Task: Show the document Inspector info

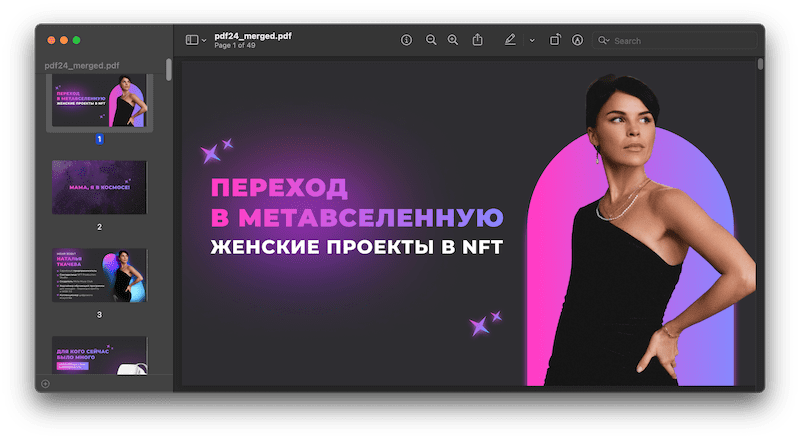Action: 406,40
